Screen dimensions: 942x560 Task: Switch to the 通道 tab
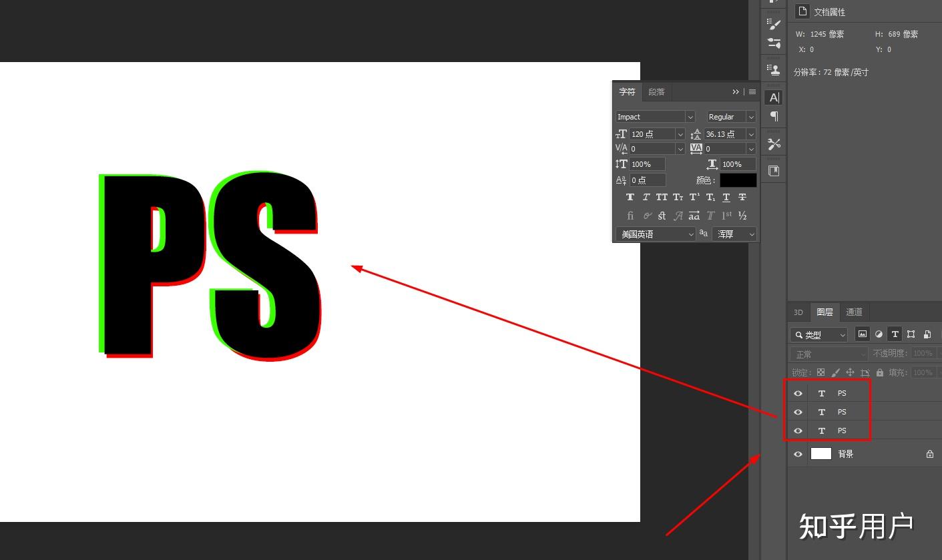[854, 312]
